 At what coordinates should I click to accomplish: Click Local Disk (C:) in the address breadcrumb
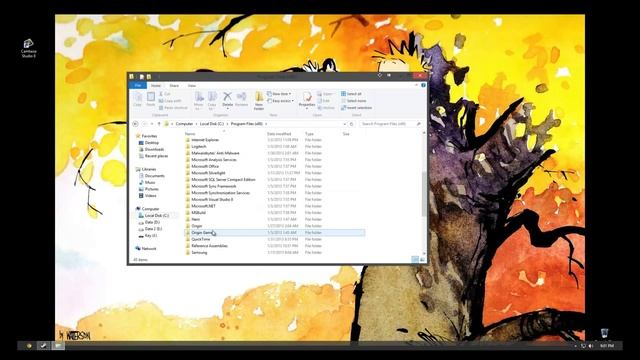(x=211, y=124)
